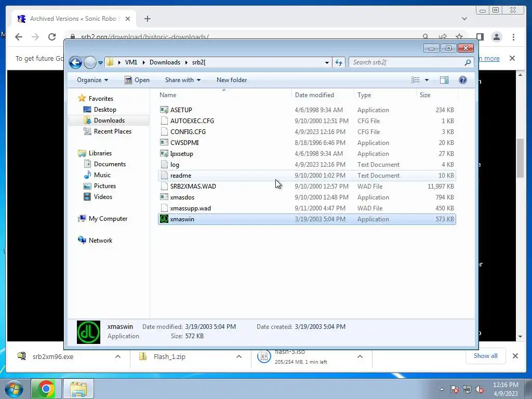The height and width of the screenshot is (399, 532).
Task: Select the Ipxsetup application icon
Action: pos(164,153)
